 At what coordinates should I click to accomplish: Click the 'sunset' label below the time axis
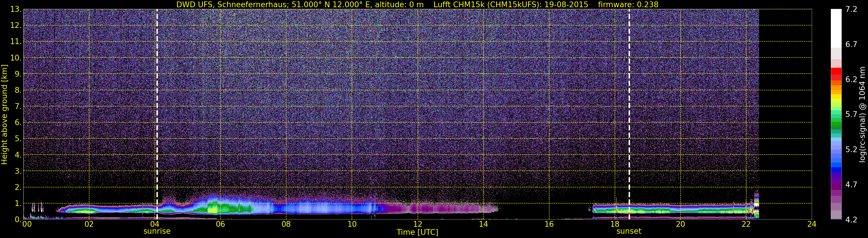[629, 231]
